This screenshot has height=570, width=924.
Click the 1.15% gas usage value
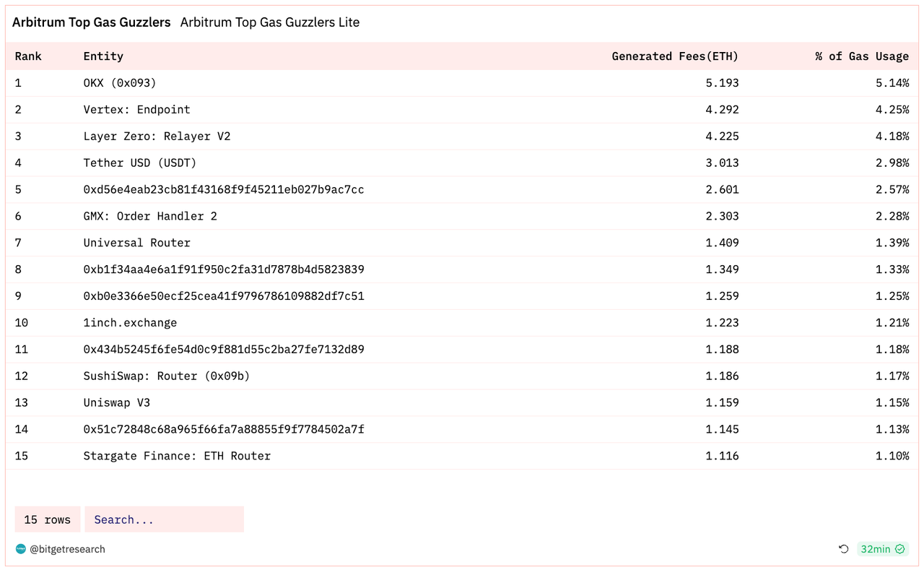pos(892,403)
